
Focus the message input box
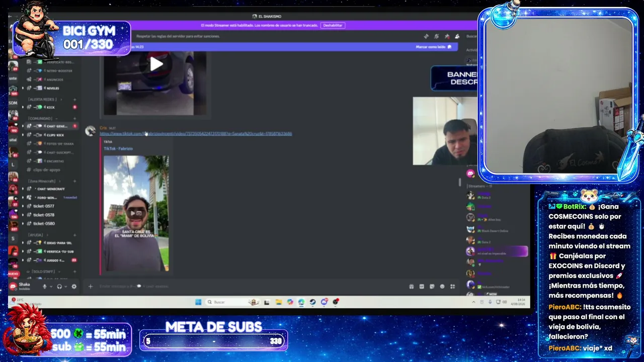tap(247, 287)
